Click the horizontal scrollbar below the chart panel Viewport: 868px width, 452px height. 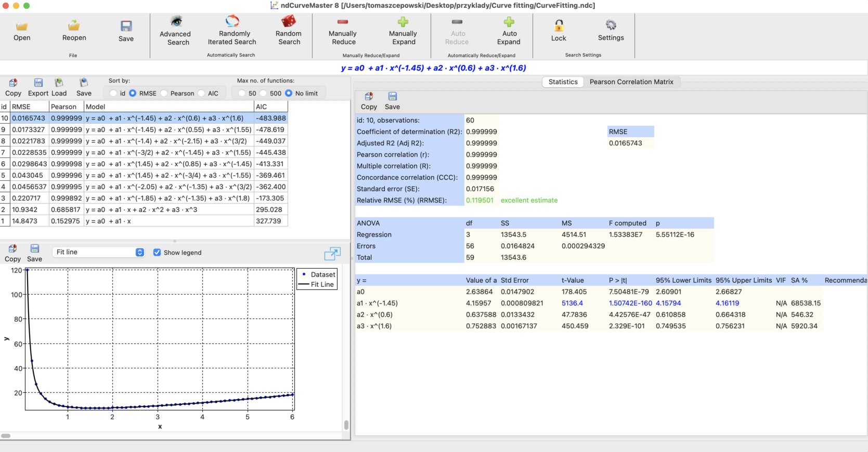(x=6, y=436)
